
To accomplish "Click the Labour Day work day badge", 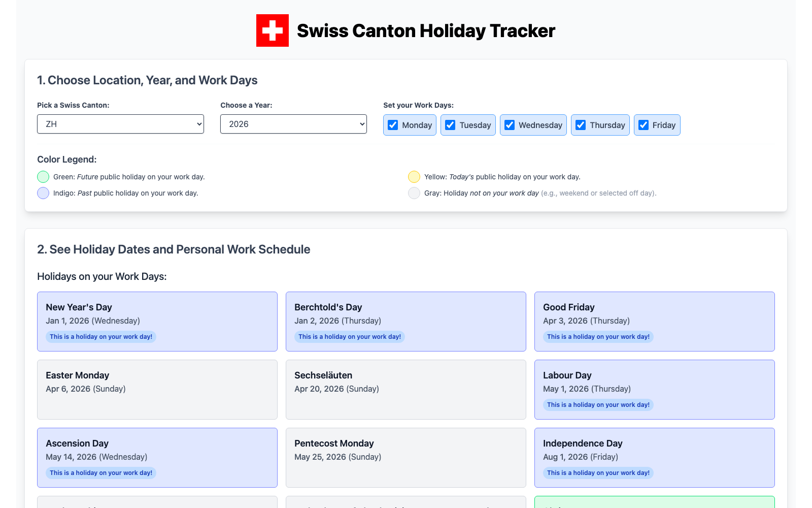I will coord(598,405).
